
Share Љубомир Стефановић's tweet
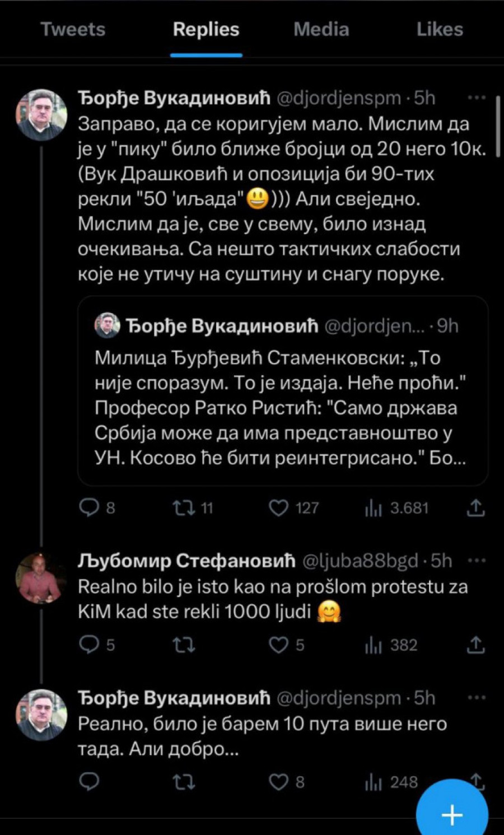(x=475, y=645)
